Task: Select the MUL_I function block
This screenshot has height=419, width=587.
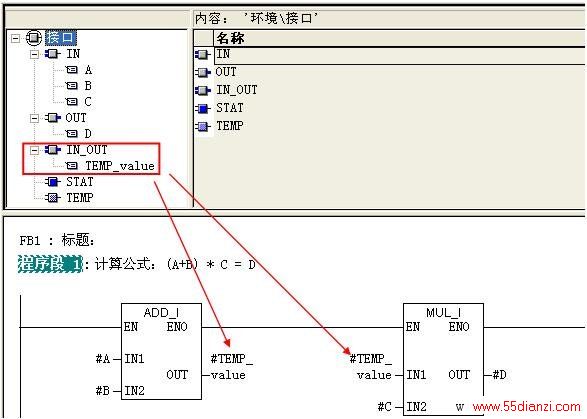Action: click(443, 359)
